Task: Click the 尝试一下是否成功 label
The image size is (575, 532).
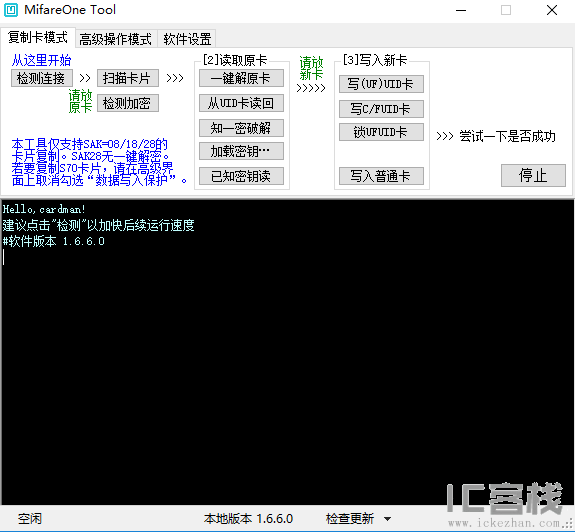Action: pos(508,136)
